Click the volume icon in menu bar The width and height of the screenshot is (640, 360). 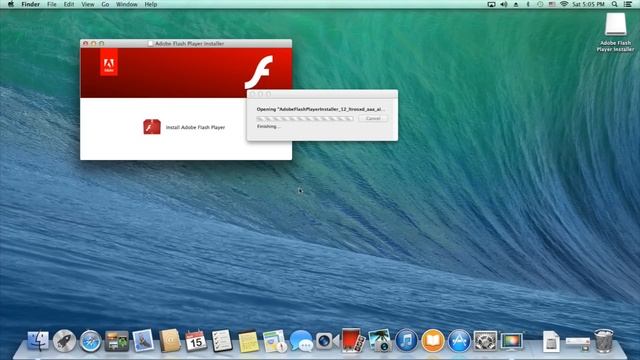504,4
